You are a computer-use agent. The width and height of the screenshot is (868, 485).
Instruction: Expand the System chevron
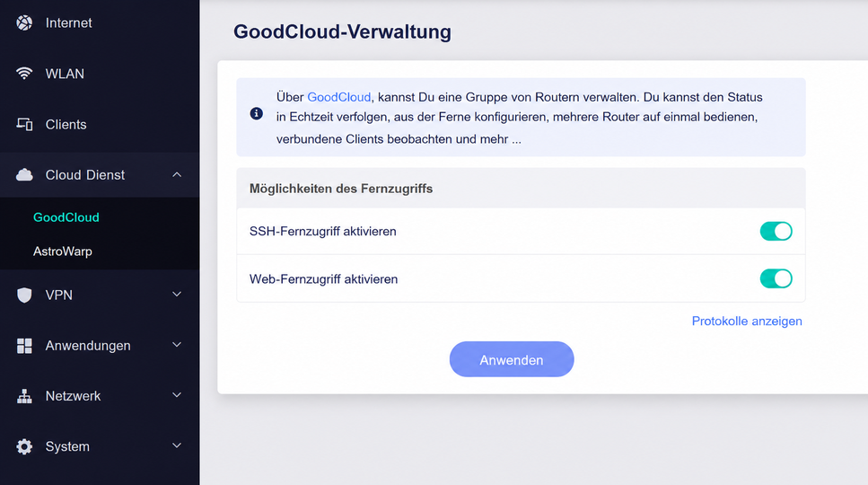(177, 445)
